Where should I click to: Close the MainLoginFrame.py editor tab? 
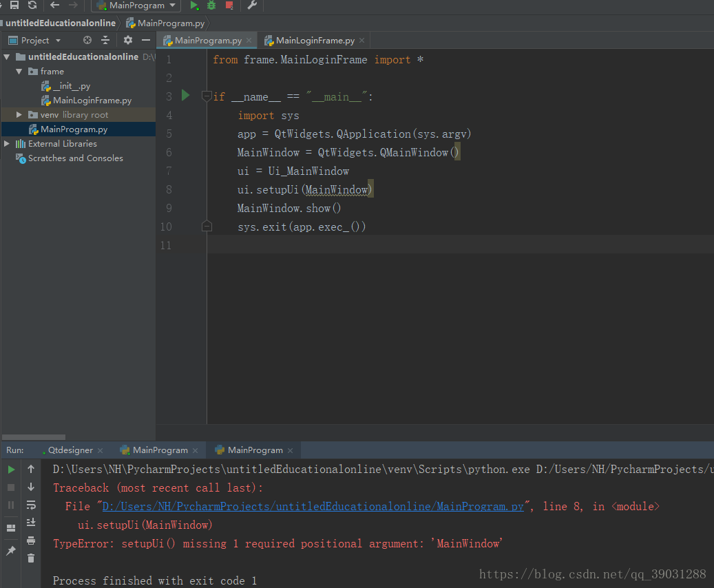click(x=361, y=41)
